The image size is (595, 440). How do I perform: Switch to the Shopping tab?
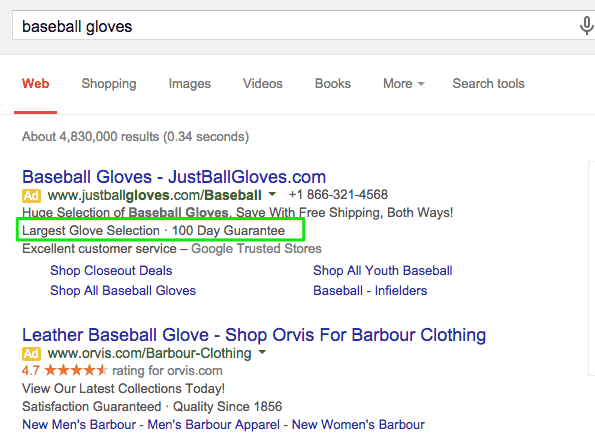pos(109,83)
